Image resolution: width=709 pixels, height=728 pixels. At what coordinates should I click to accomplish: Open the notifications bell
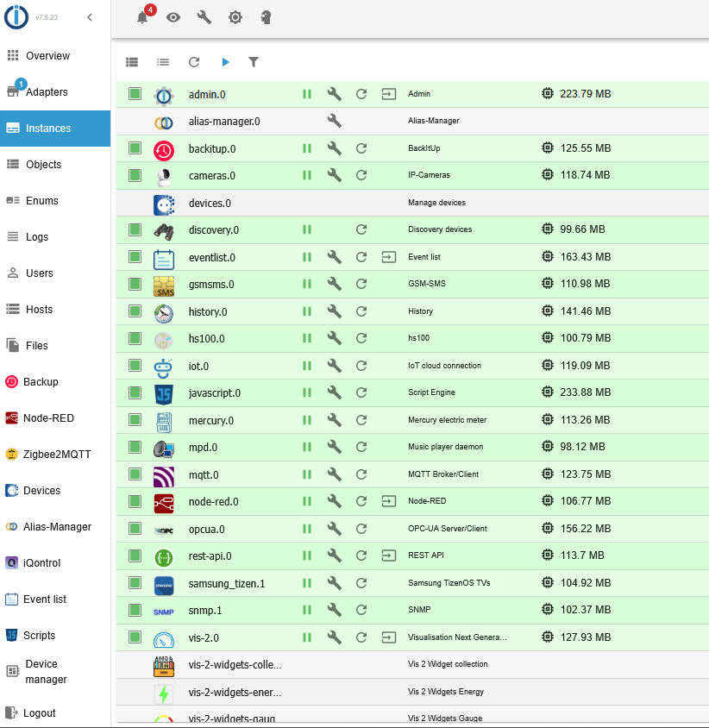click(142, 17)
